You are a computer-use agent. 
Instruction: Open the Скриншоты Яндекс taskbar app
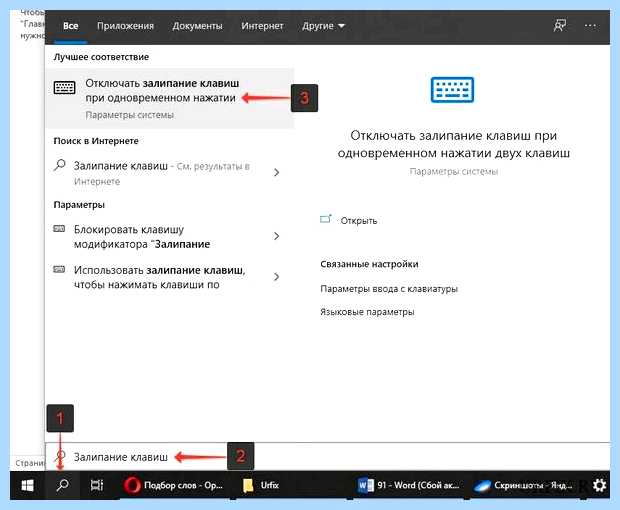pyautogui.click(x=524, y=485)
